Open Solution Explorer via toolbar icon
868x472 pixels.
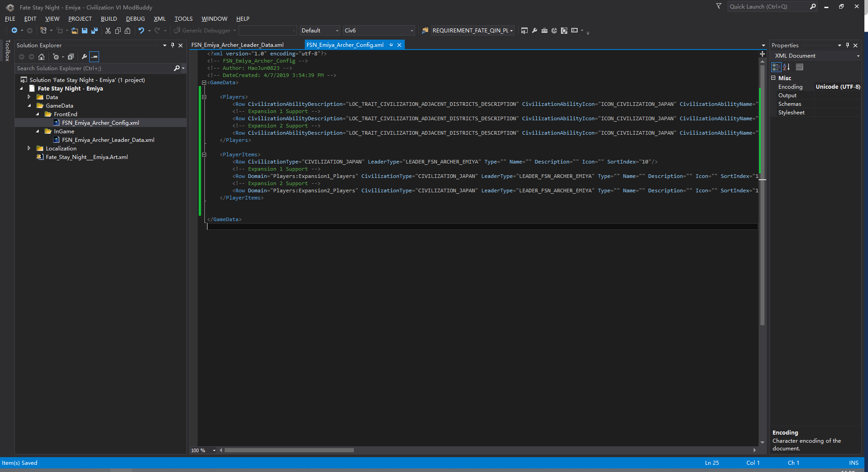(524, 31)
